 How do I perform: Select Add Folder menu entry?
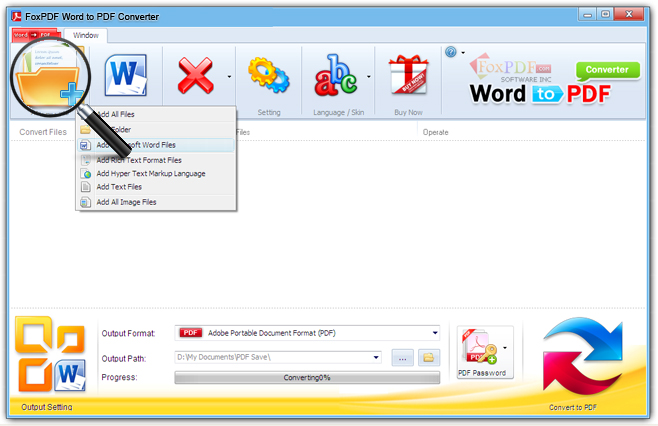[x=156, y=130]
